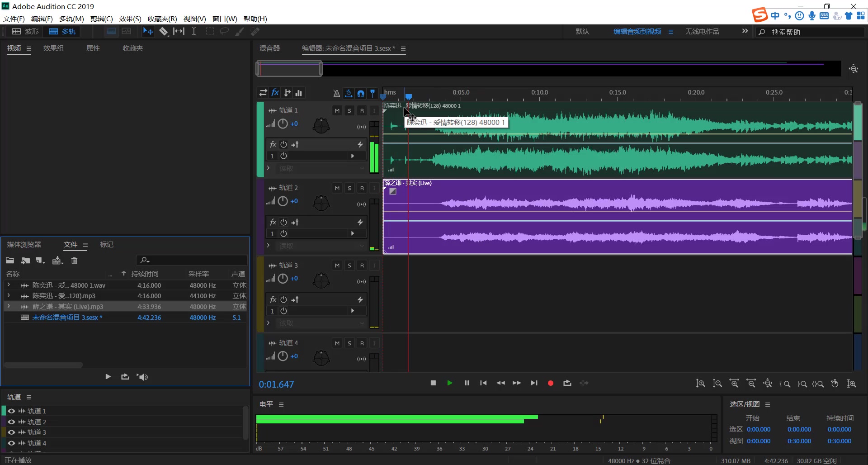868x465 pixels.
Task: Switch to 媒体浏览器 tab
Action: coord(24,245)
